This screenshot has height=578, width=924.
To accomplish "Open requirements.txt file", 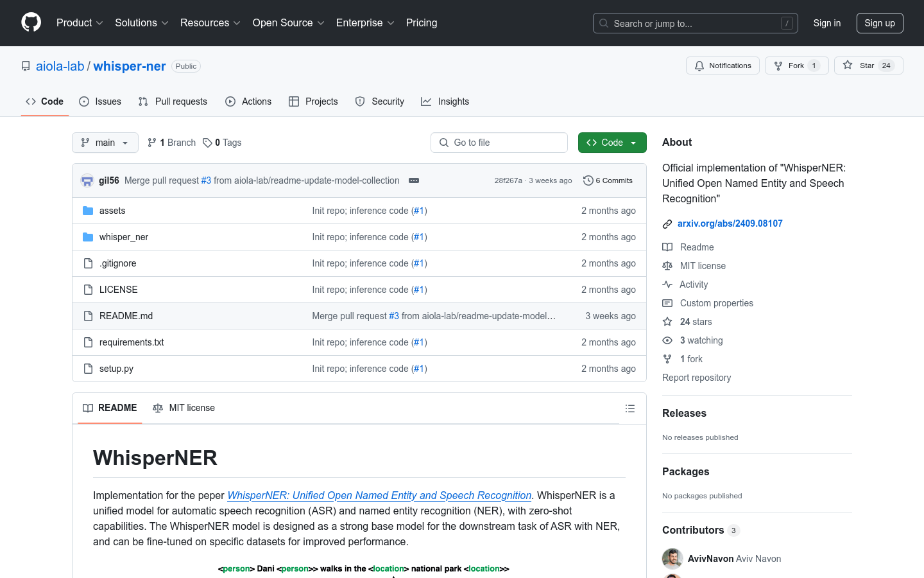I will click(132, 342).
